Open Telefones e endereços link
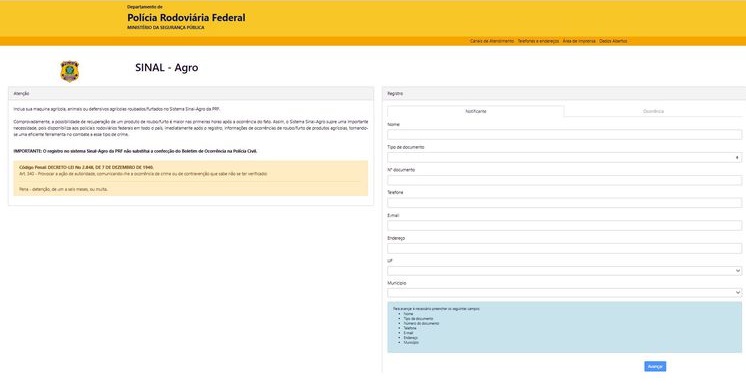The image size is (746, 387). (538, 41)
